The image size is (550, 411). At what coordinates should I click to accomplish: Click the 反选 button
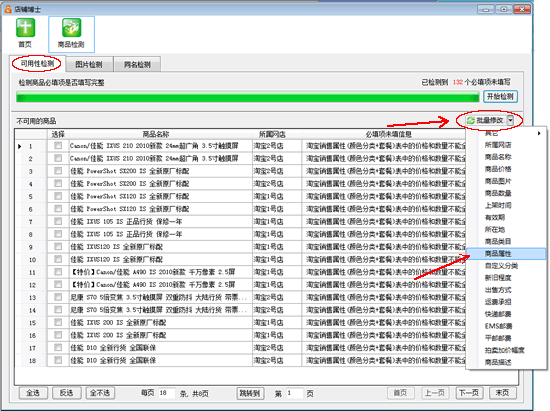(66, 393)
